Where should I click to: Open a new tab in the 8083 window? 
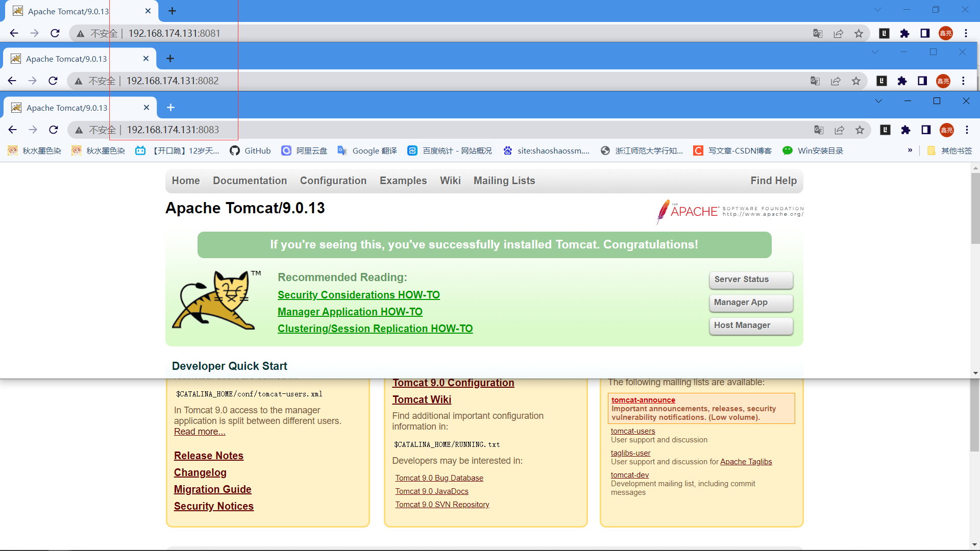tap(170, 108)
